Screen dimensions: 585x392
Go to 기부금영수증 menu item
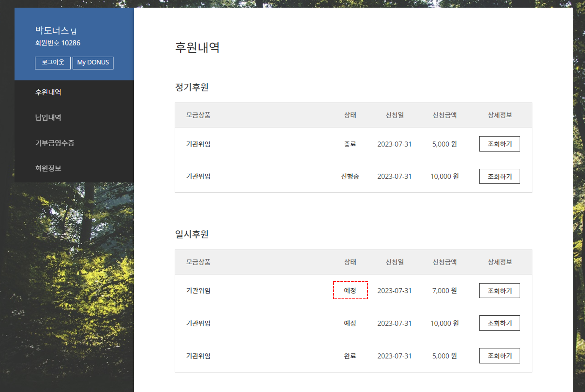click(55, 143)
